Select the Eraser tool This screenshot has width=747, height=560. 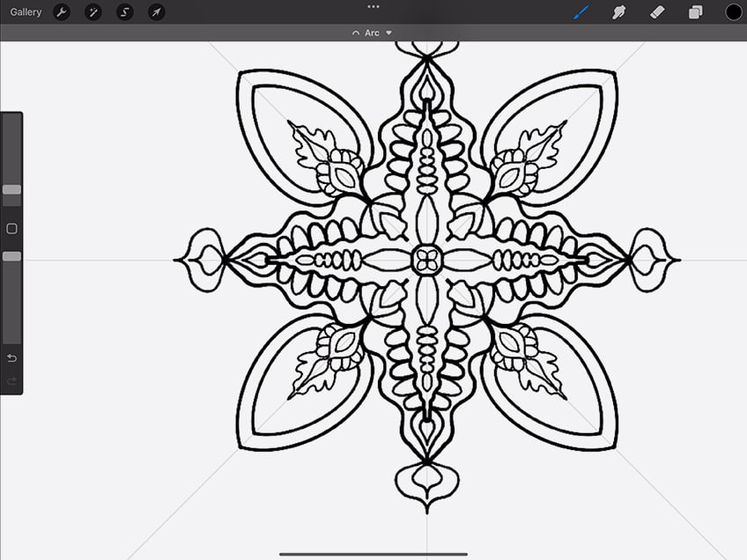tap(656, 12)
